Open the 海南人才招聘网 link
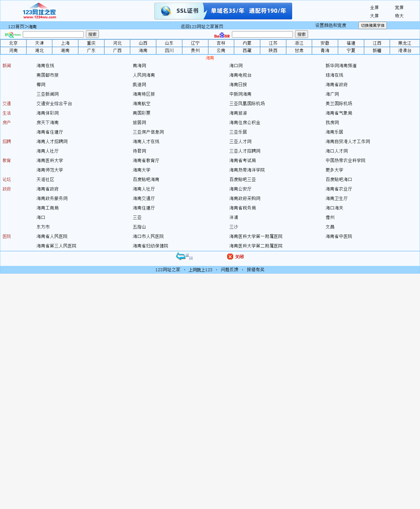Screen dimensions: 420x509 52,142
